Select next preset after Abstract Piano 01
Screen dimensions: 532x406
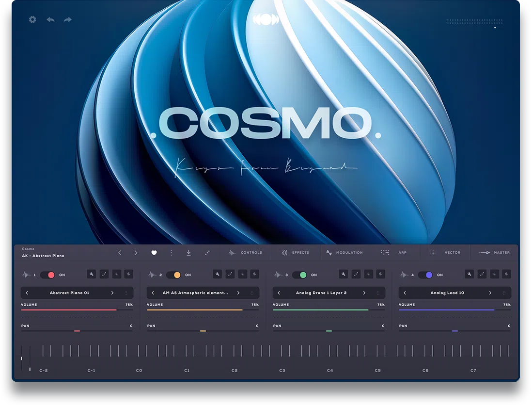112,292
